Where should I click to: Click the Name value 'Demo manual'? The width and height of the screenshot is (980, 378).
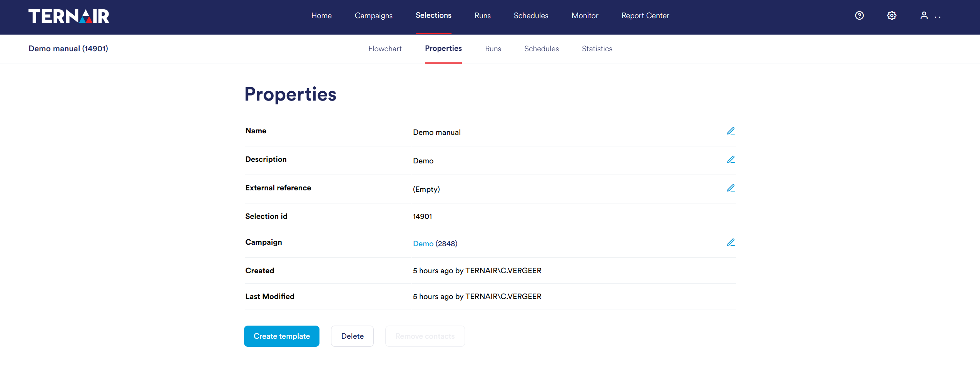pos(437,133)
